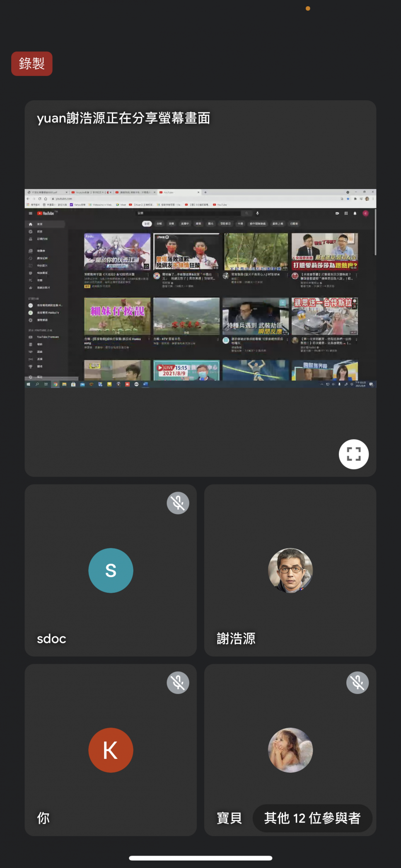Expand shared screen to fullscreen
The height and width of the screenshot is (868, 401).
coord(353,454)
